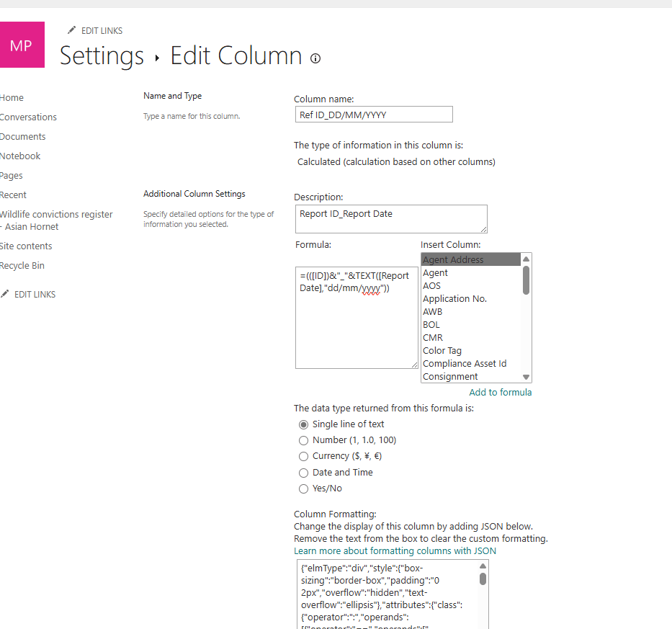Viewport: 672px width, 629px height.
Task: Open Wildlife convictions register - Asian Hornet
Action: [x=56, y=220]
